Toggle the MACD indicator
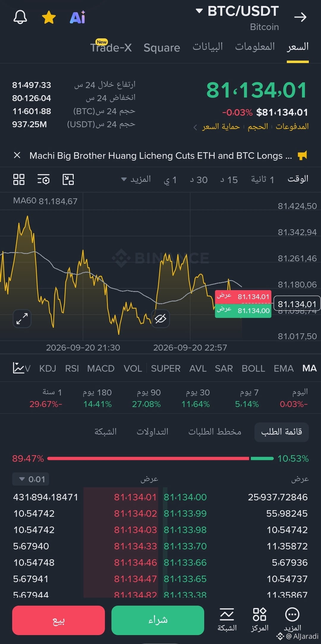Screen dimensions: 321x644 (101, 368)
